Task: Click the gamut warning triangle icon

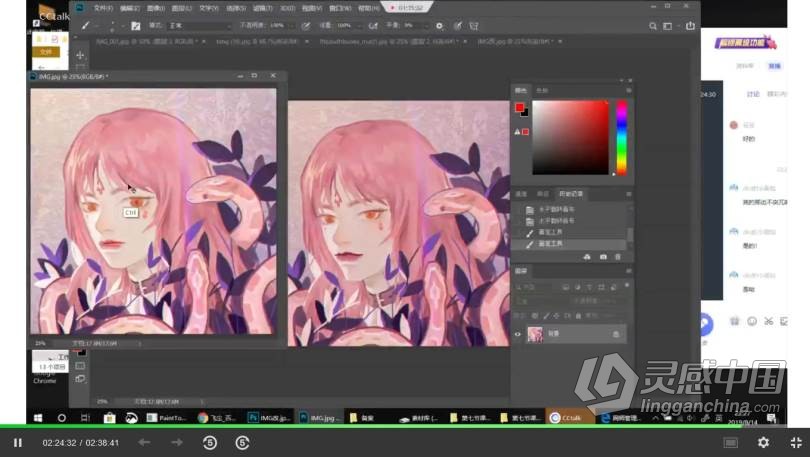Action: click(517, 132)
